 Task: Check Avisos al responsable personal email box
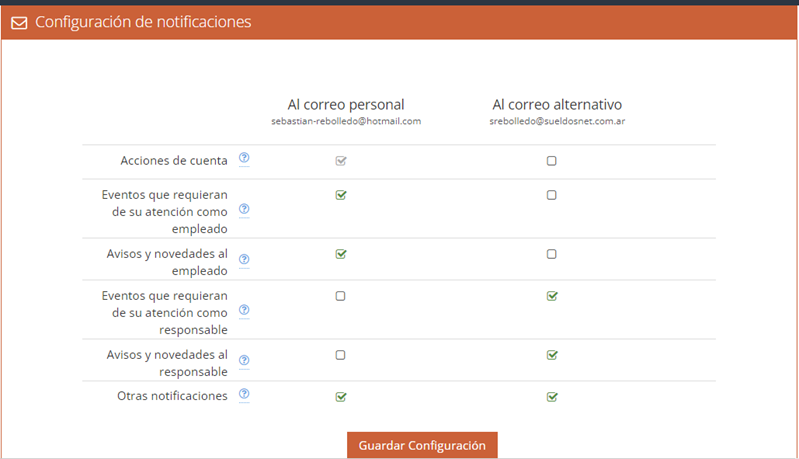tap(340, 355)
